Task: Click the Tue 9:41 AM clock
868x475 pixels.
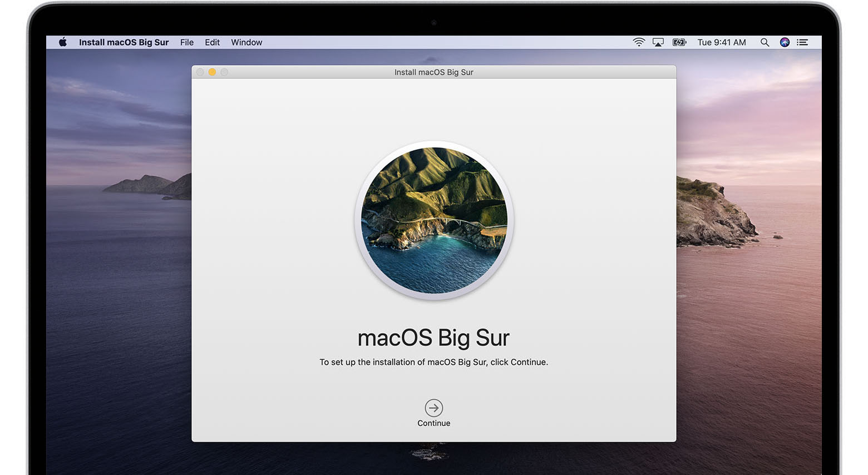Action: [722, 42]
